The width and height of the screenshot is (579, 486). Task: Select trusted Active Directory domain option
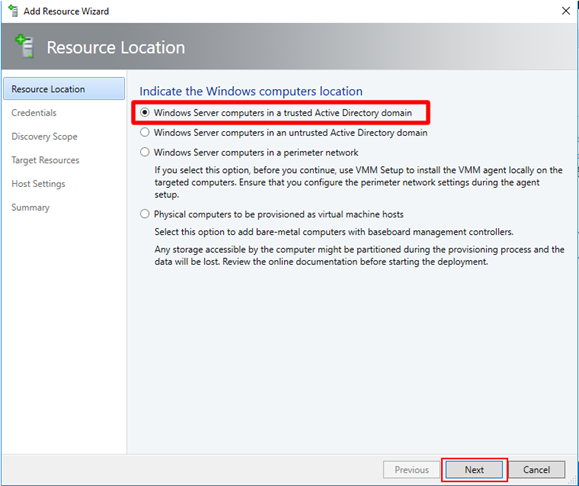coord(145,113)
